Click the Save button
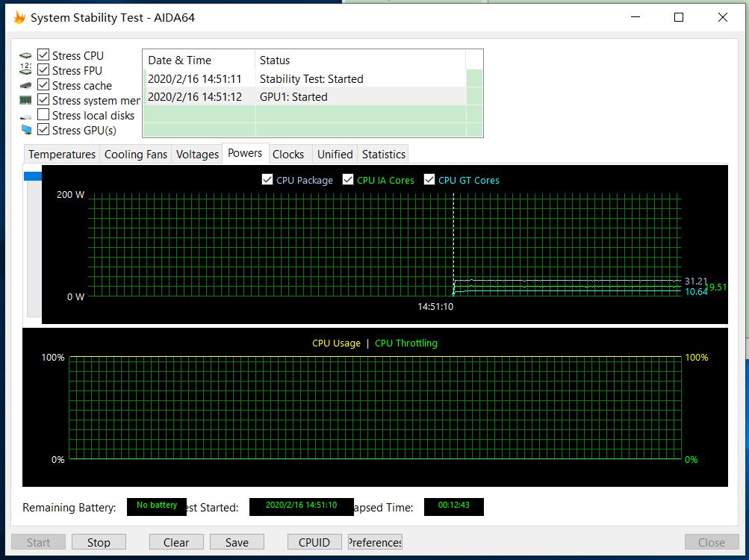 [x=237, y=542]
